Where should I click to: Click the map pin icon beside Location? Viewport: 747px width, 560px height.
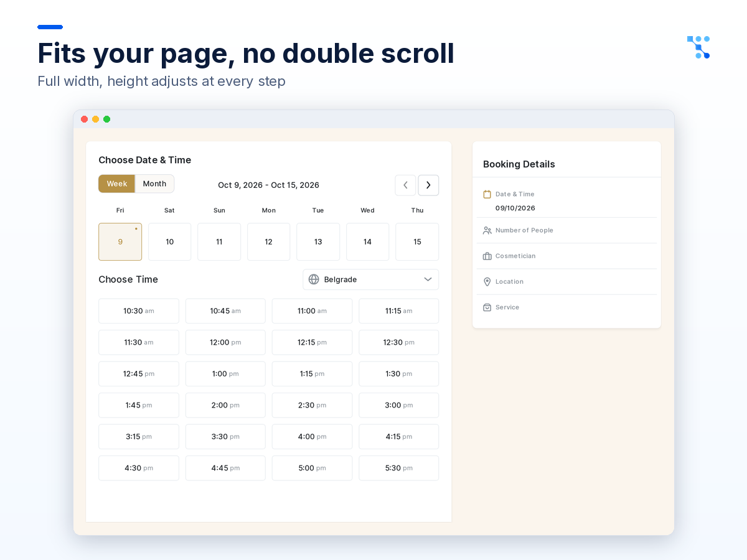coord(487,282)
